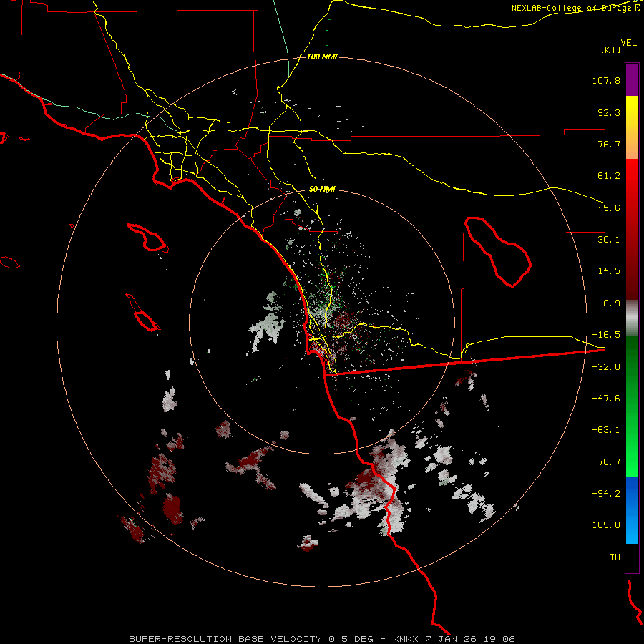Click the -0.9 velocity scale value
This screenshot has height=644, width=644.
[609, 303]
